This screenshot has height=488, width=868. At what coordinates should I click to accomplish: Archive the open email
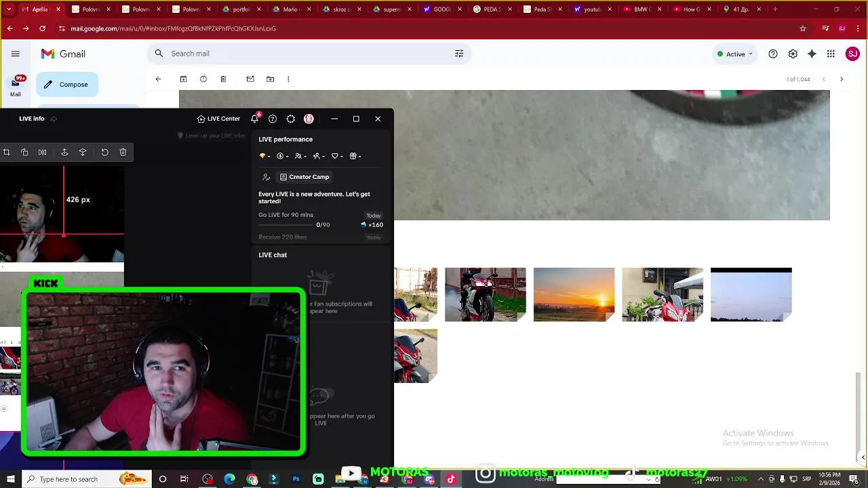click(183, 79)
